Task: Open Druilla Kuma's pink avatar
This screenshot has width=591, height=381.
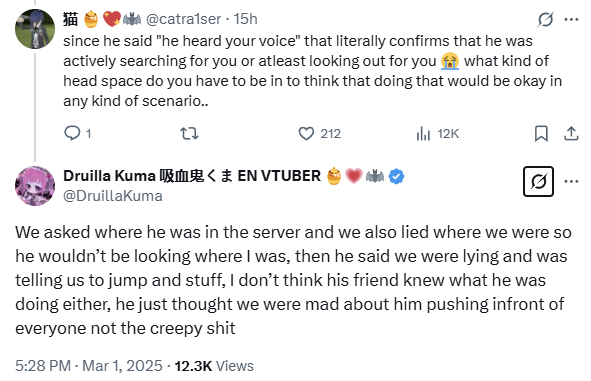Action: point(35,186)
